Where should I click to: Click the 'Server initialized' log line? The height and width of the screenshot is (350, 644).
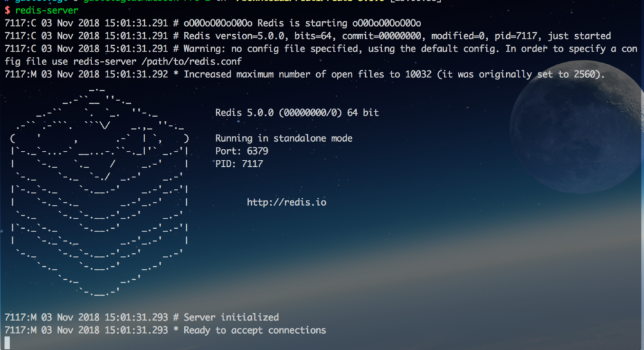[x=142, y=318]
